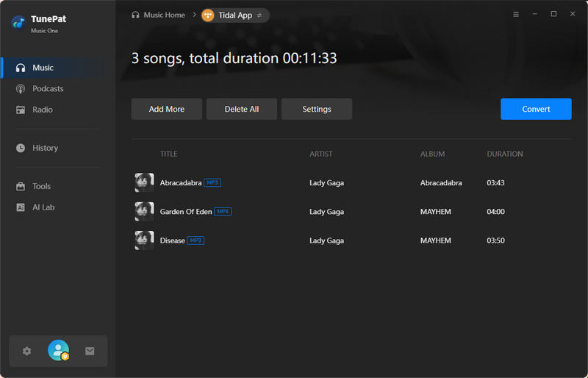Open Tools from the sidebar
Image resolution: width=588 pixels, height=378 pixels.
click(x=41, y=187)
